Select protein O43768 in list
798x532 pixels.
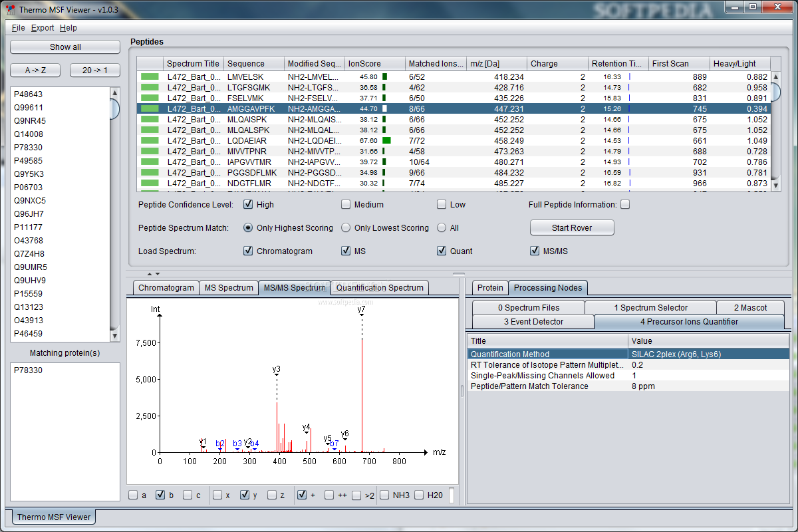[60, 240]
